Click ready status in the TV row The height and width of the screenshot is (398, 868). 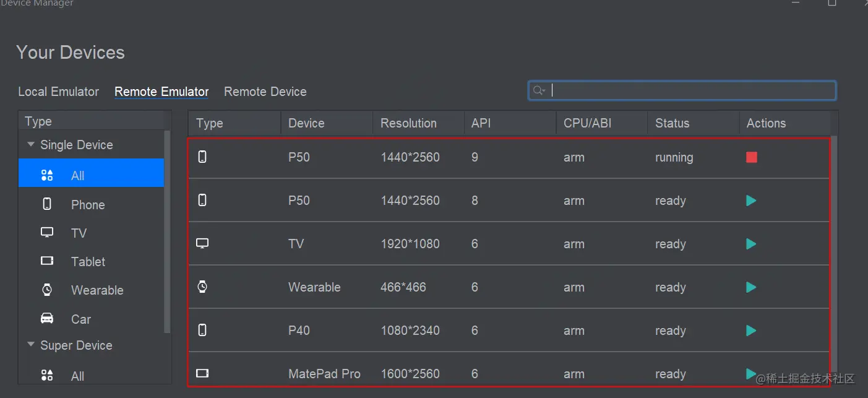click(671, 244)
